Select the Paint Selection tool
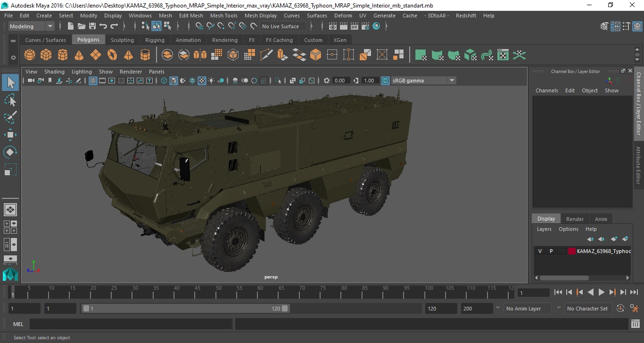Image resolution: width=644 pixels, height=343 pixels. click(x=10, y=117)
